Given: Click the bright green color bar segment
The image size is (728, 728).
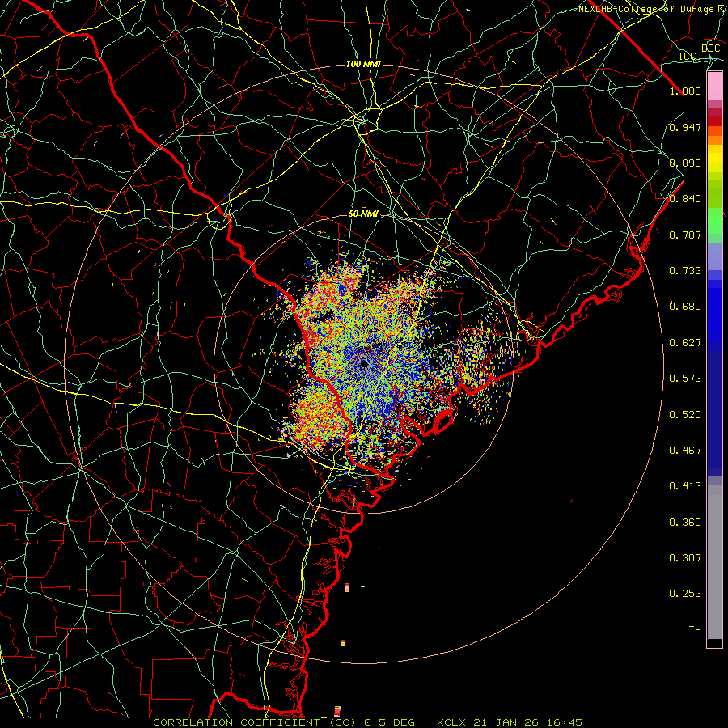Looking at the screenshot, I should (x=714, y=221).
